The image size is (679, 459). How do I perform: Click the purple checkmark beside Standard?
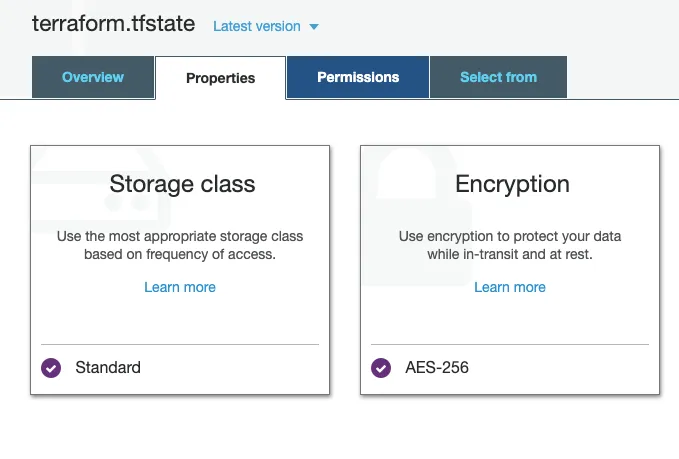pos(51,368)
